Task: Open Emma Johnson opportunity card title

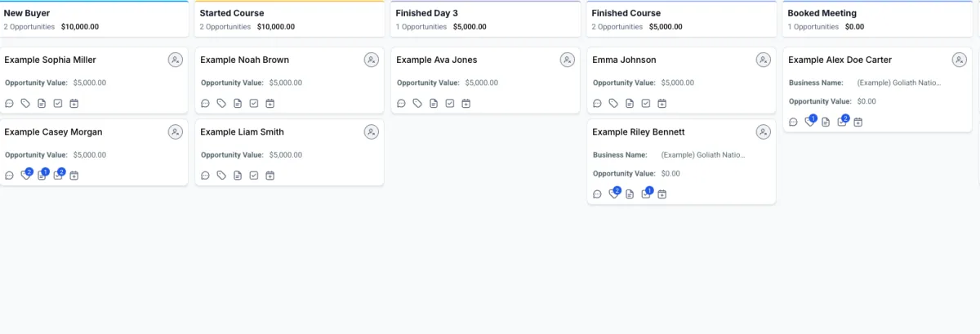Action: click(624, 60)
